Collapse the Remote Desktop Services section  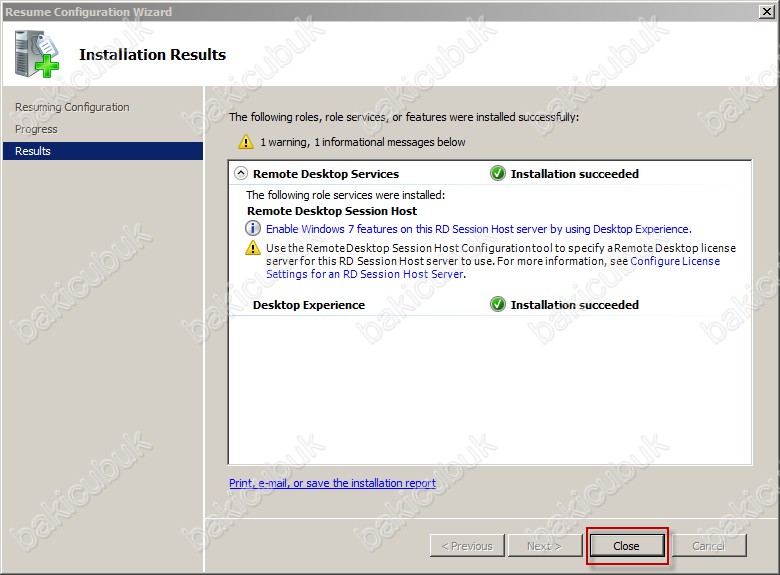click(x=241, y=173)
